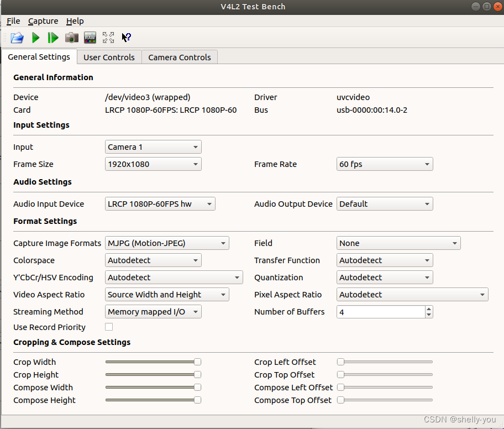Click the RAW frames icon
The height and width of the screenshot is (429, 504).
tap(90, 38)
